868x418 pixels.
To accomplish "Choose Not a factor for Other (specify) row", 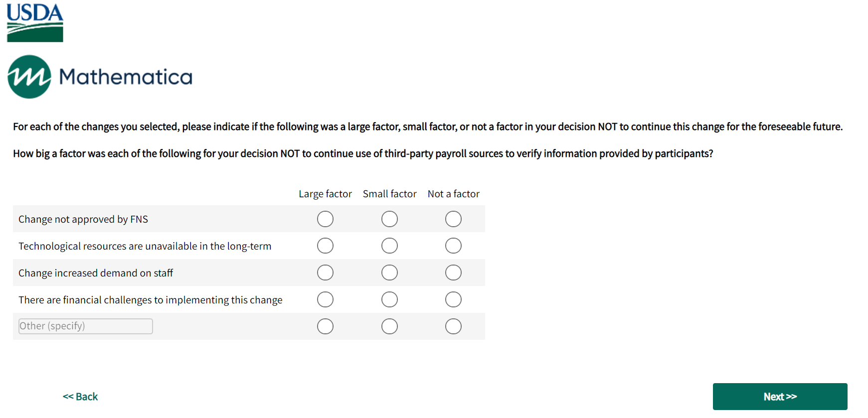I will pyautogui.click(x=453, y=326).
